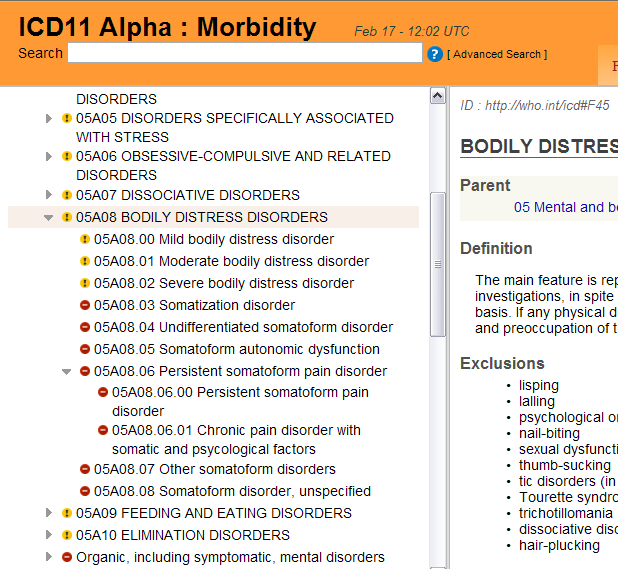Select 05A08 BODILY DISTRESS DISORDERS label
618x569 pixels.
click(202, 217)
